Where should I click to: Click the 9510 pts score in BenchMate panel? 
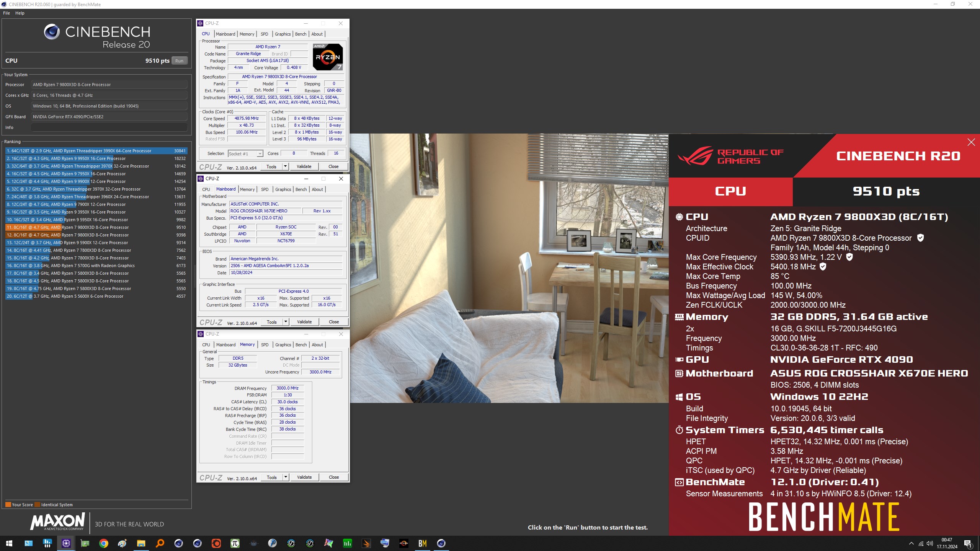click(x=886, y=191)
